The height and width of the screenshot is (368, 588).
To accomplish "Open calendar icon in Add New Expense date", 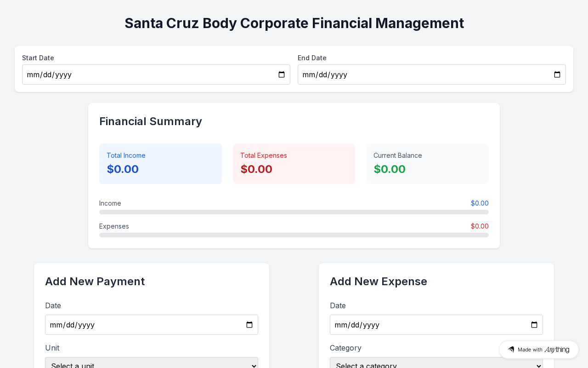I will point(534,325).
